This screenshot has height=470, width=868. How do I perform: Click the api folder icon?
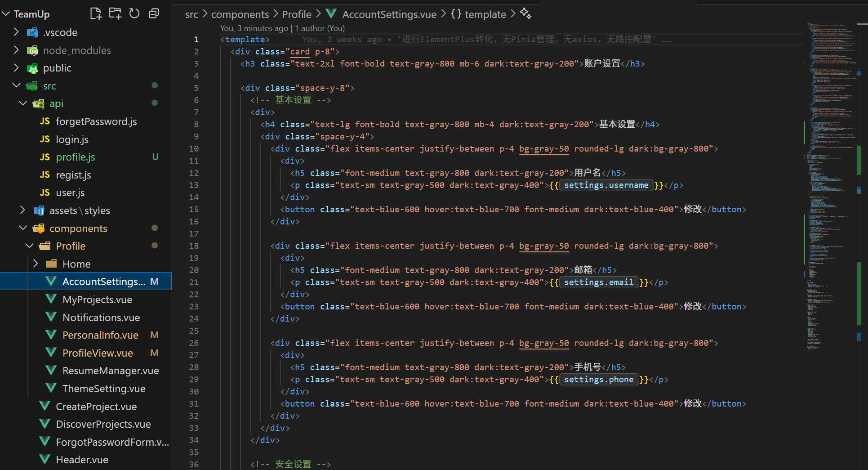click(39, 103)
